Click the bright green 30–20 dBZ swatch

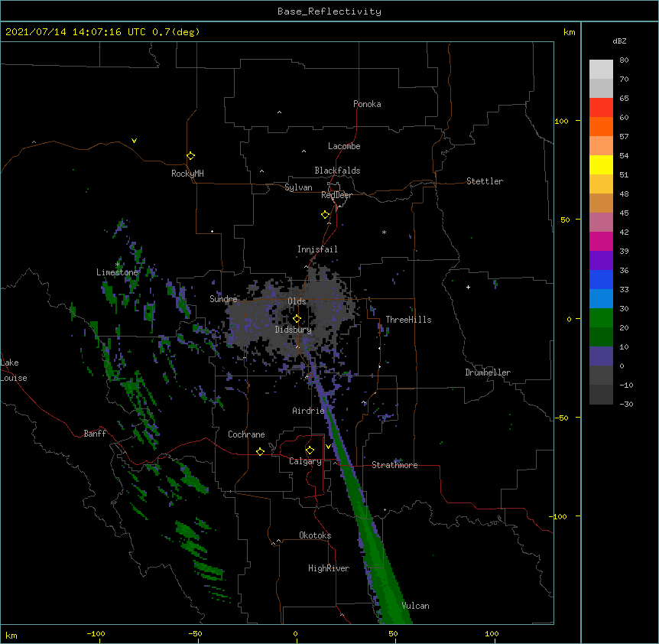(601, 318)
